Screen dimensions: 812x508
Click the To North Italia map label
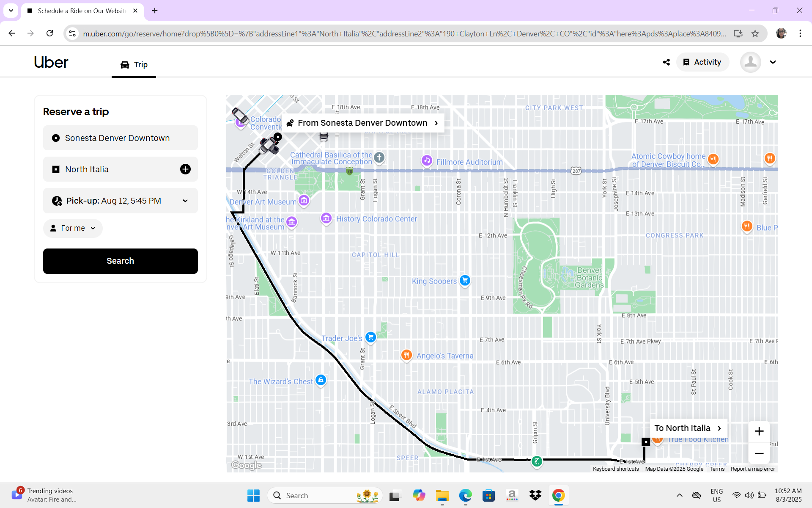688,428
